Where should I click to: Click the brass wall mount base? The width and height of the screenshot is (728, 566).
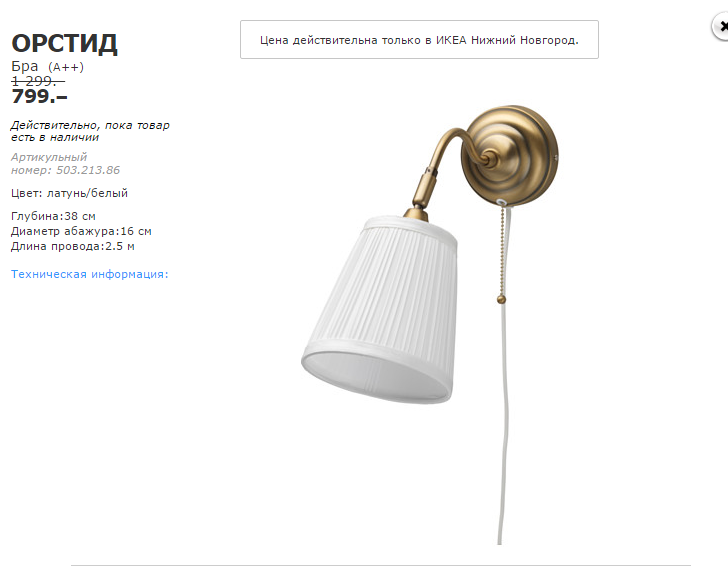tap(510, 155)
